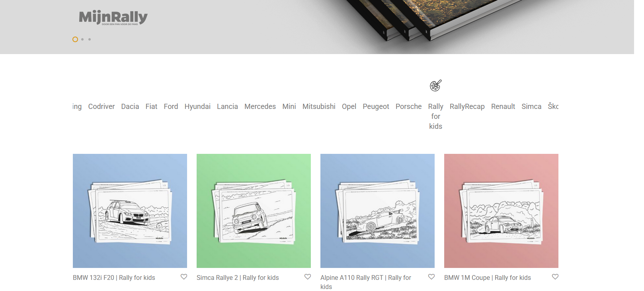Open the Lancia category

227,107
